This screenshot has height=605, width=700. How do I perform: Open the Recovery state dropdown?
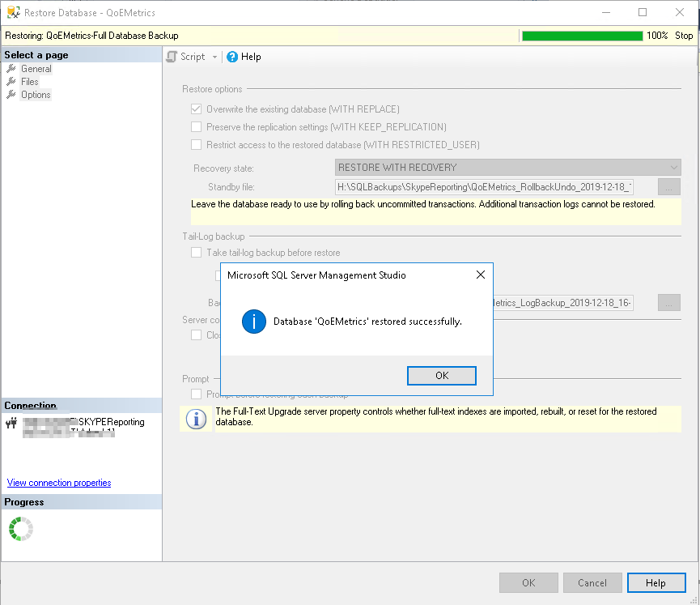pyautogui.click(x=508, y=168)
